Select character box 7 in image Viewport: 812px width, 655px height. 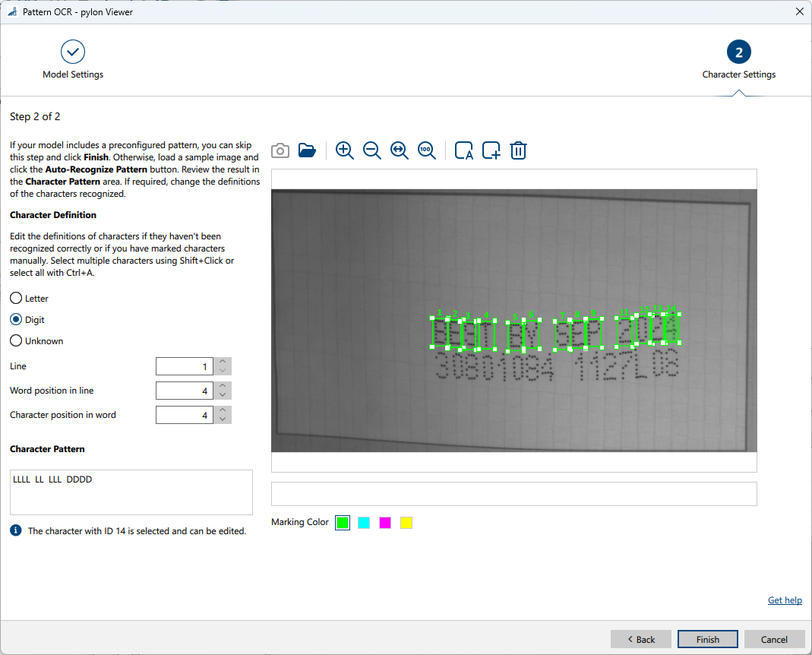click(x=562, y=335)
